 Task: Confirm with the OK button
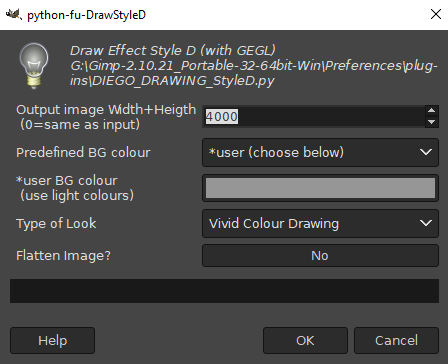305,340
